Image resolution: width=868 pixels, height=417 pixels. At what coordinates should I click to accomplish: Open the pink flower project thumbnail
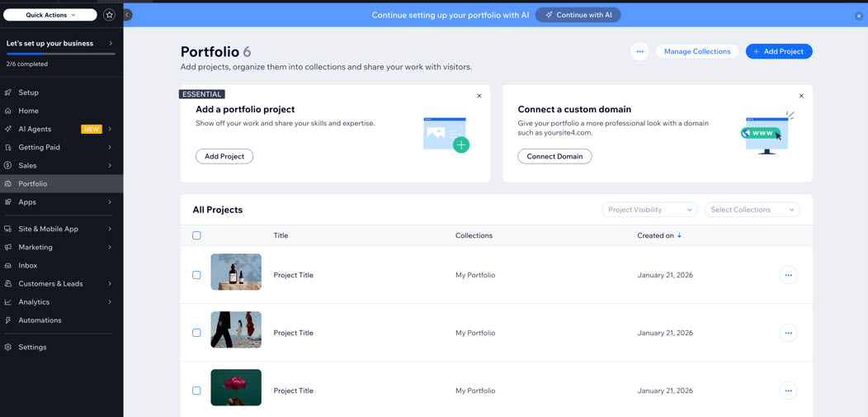click(x=236, y=387)
